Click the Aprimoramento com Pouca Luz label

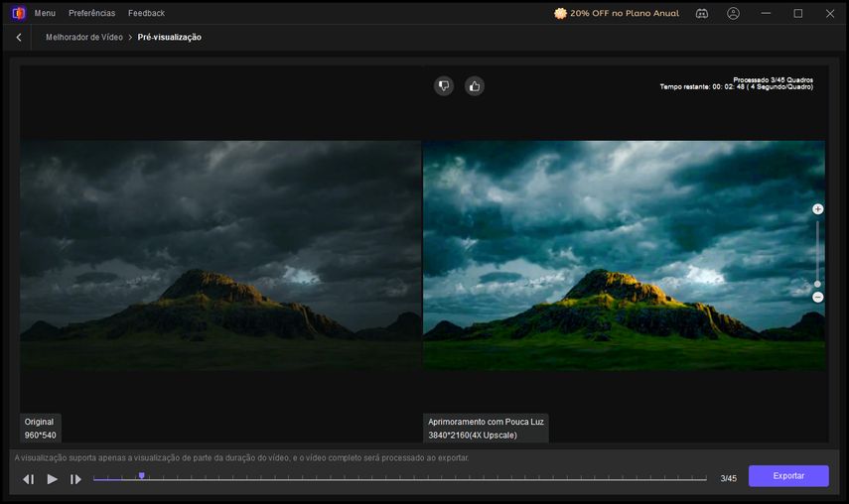pyautogui.click(x=486, y=429)
